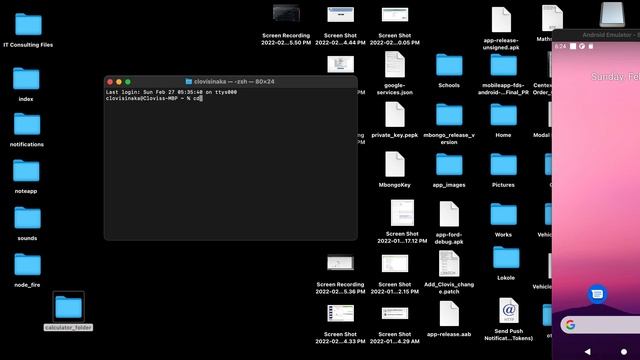Image resolution: width=640 pixels, height=360 pixels.
Task: Select Screen Shot 2022-02 4.44 PM file
Action: pos(340,14)
